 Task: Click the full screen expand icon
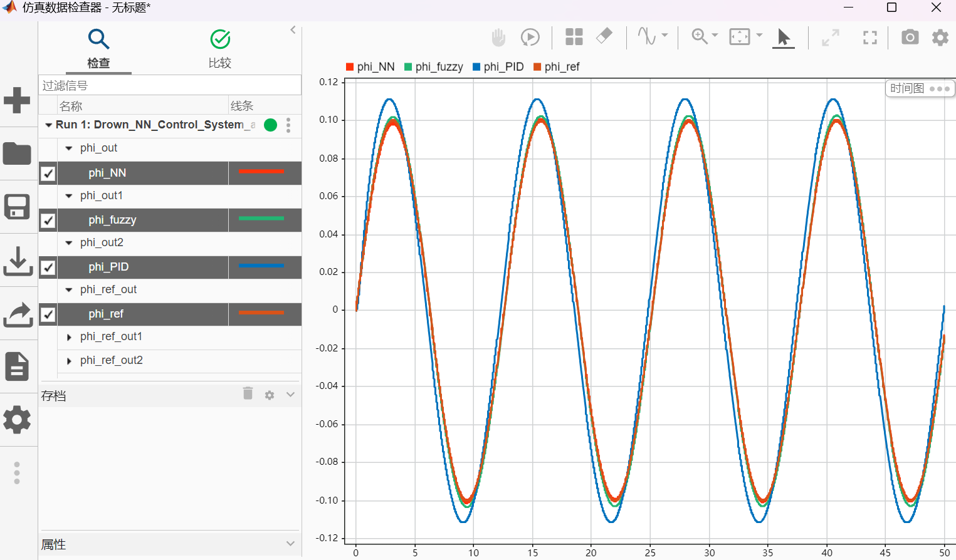(x=869, y=38)
